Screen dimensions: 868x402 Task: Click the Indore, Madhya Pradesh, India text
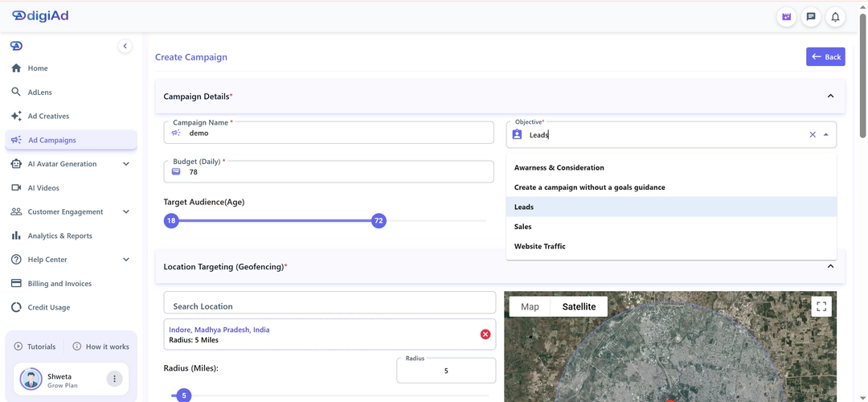[219, 330]
